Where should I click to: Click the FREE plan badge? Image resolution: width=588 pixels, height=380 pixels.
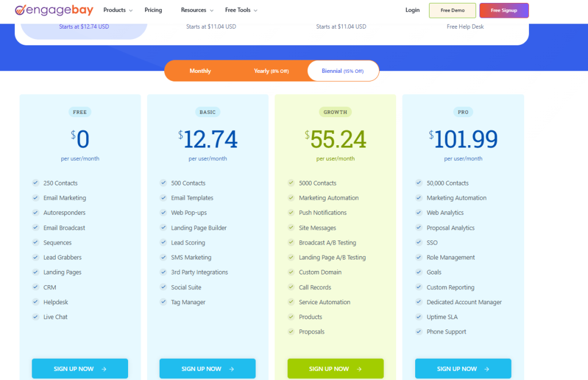click(80, 112)
